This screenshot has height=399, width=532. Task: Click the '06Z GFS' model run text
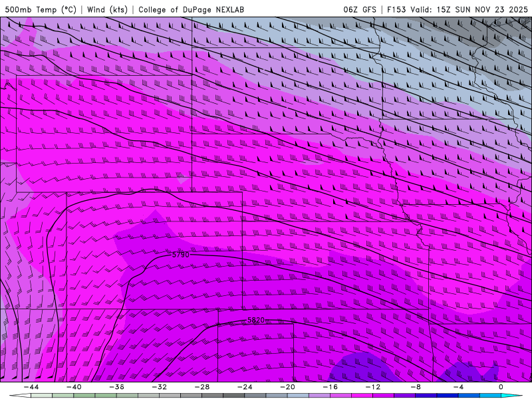[x=360, y=9]
